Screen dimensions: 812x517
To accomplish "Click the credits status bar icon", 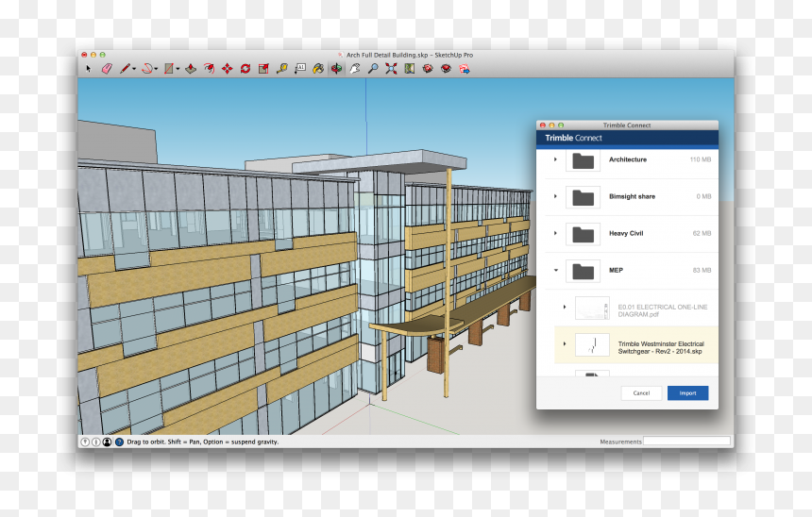I will pos(95,442).
